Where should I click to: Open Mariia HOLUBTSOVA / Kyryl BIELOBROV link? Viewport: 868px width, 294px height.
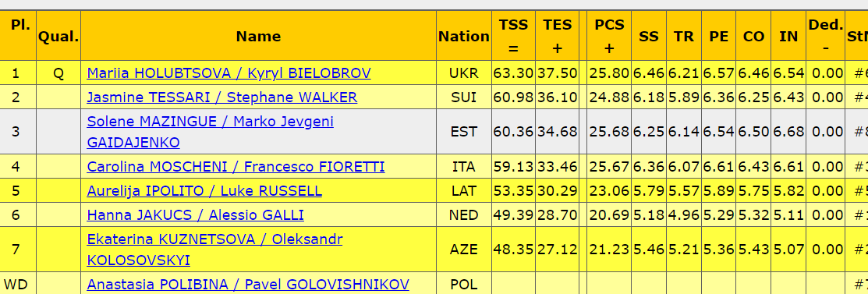click(229, 73)
